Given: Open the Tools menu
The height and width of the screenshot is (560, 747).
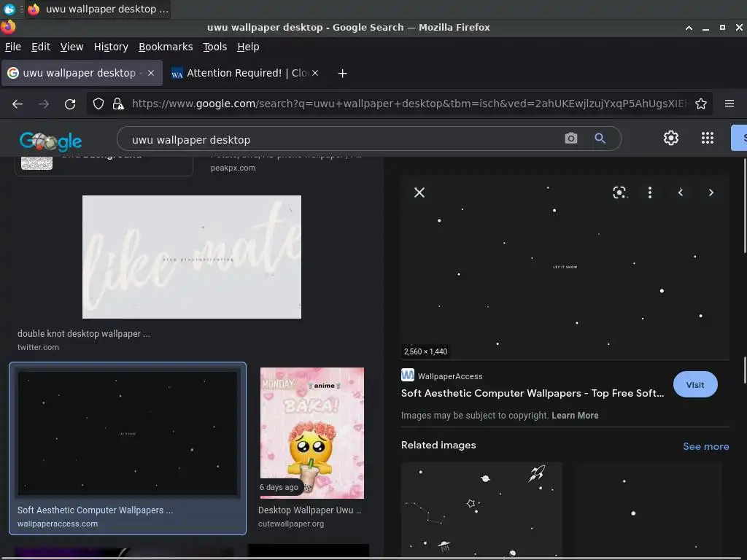Looking at the screenshot, I should pyautogui.click(x=215, y=47).
